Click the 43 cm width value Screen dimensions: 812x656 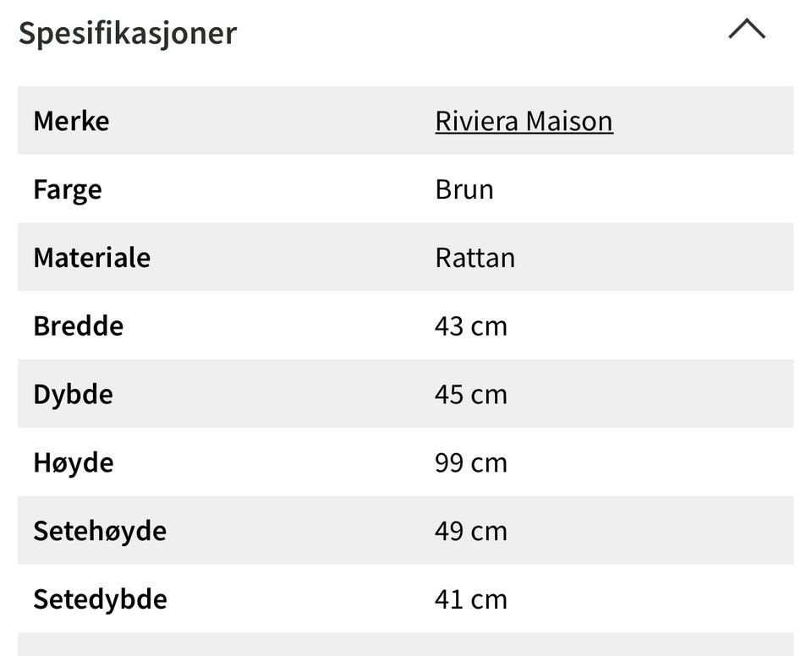click(x=471, y=326)
